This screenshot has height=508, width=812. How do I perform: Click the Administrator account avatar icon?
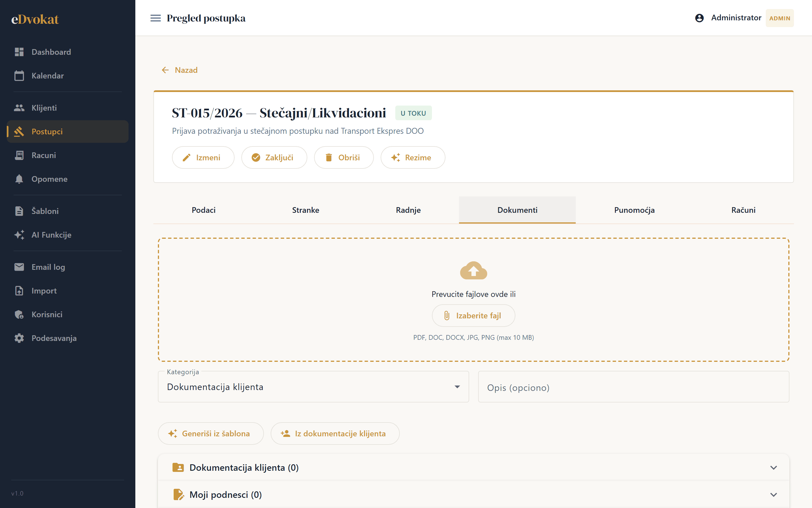pyautogui.click(x=699, y=18)
